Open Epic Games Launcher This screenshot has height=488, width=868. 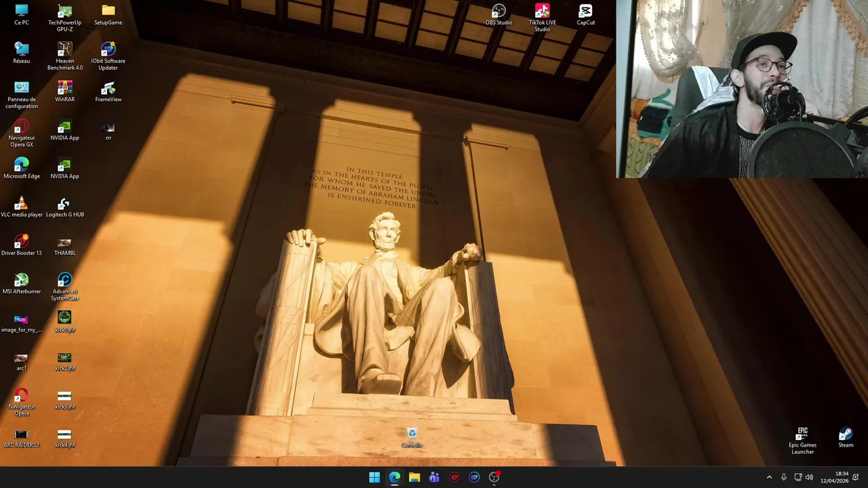pyautogui.click(x=802, y=441)
